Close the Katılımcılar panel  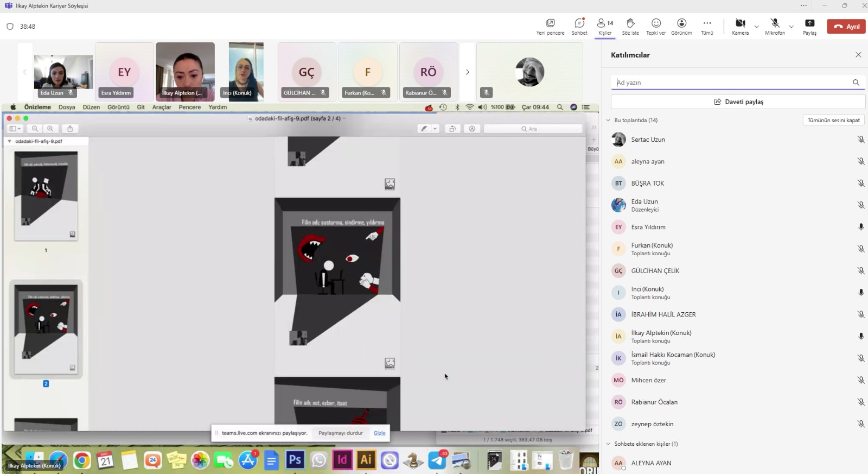tap(858, 55)
